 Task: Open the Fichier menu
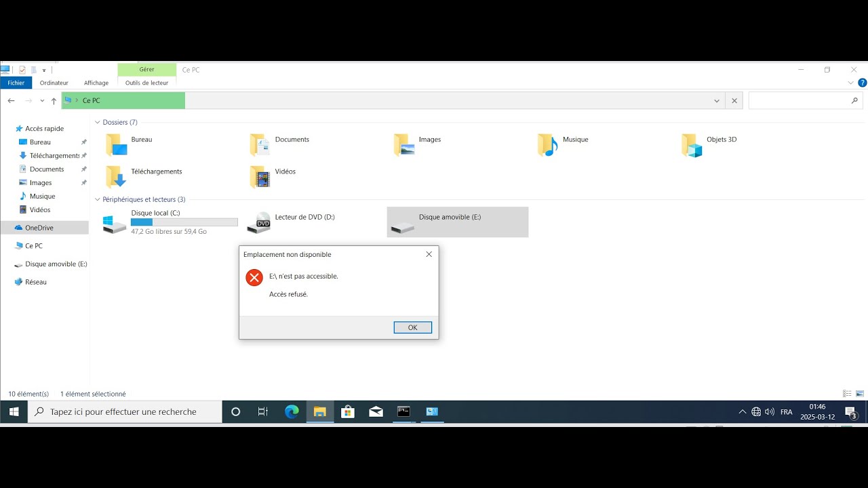(x=16, y=83)
